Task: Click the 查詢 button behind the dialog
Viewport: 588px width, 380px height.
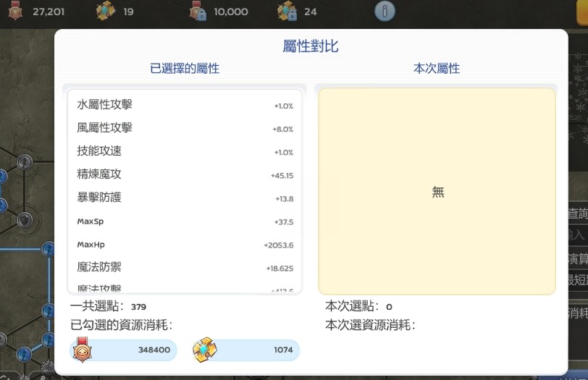Action: tap(578, 213)
